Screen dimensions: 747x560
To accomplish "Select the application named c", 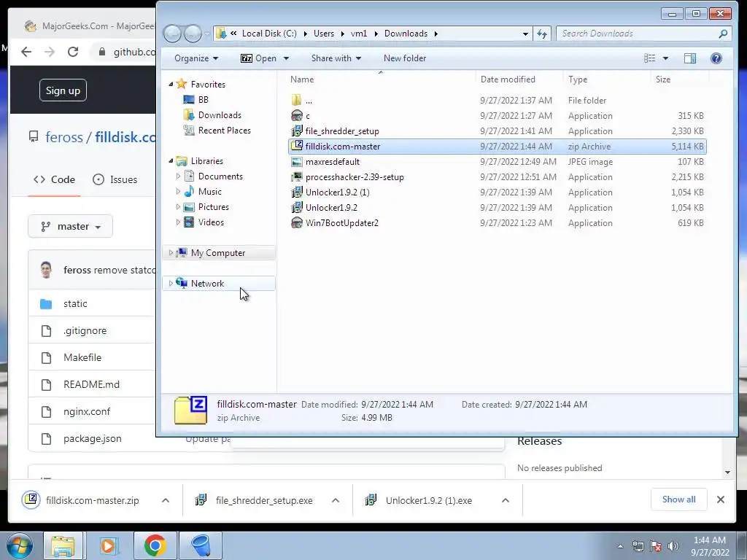I will click(308, 116).
